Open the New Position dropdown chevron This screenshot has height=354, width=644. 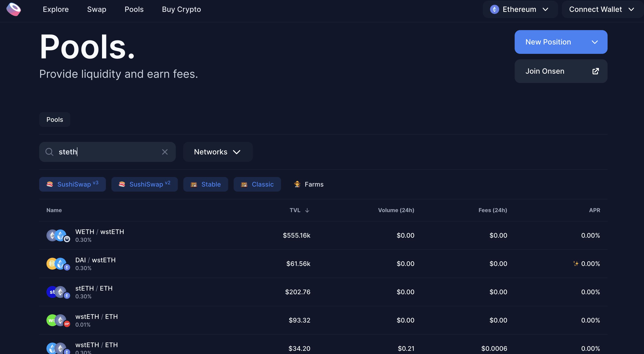[595, 42]
